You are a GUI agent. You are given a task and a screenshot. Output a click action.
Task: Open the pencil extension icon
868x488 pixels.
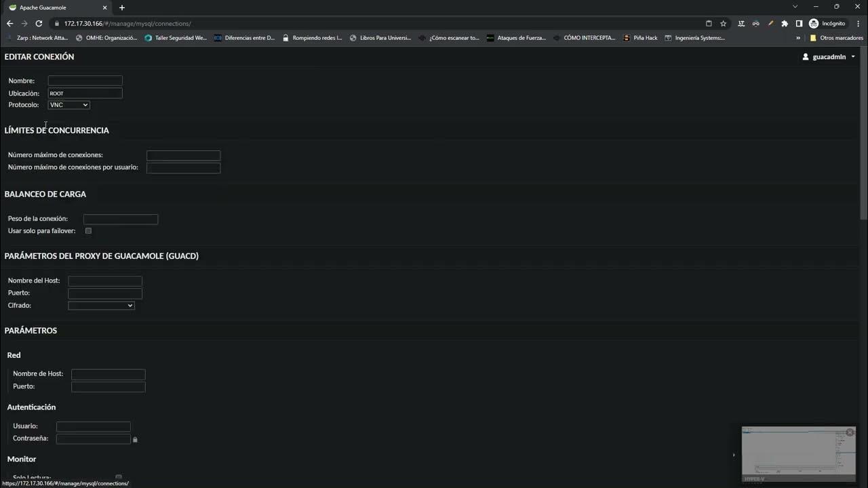(770, 23)
